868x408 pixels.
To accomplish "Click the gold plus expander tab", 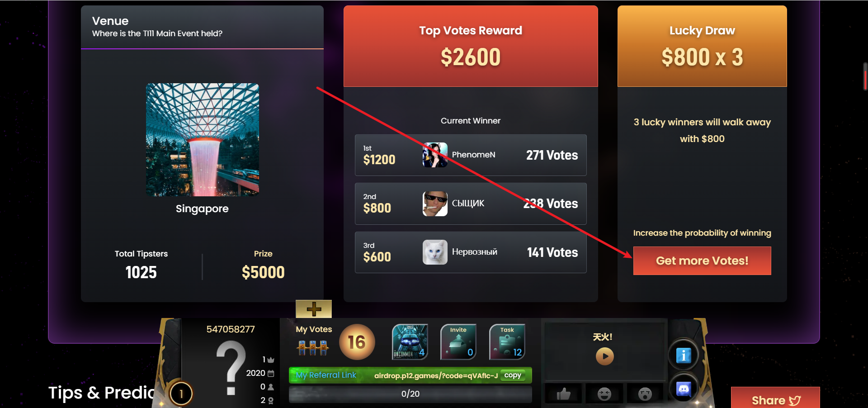I will 314,309.
